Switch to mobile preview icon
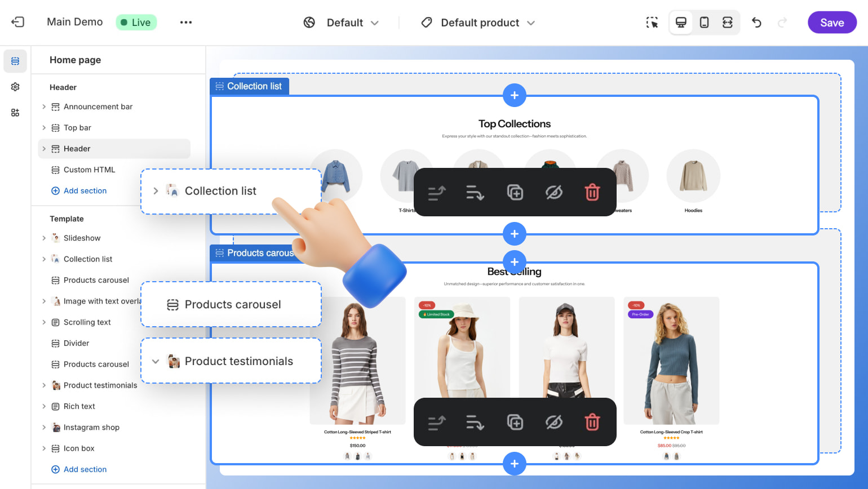The height and width of the screenshot is (489, 868). [x=704, y=23]
